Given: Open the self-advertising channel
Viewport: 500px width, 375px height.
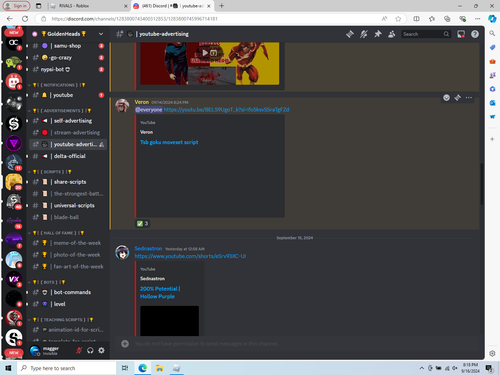Looking at the screenshot, I should coord(68,121).
